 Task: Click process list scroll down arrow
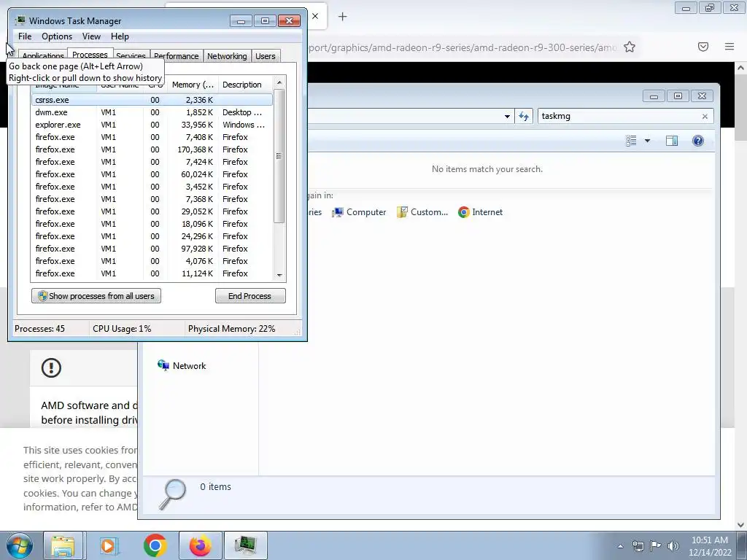[279, 275]
